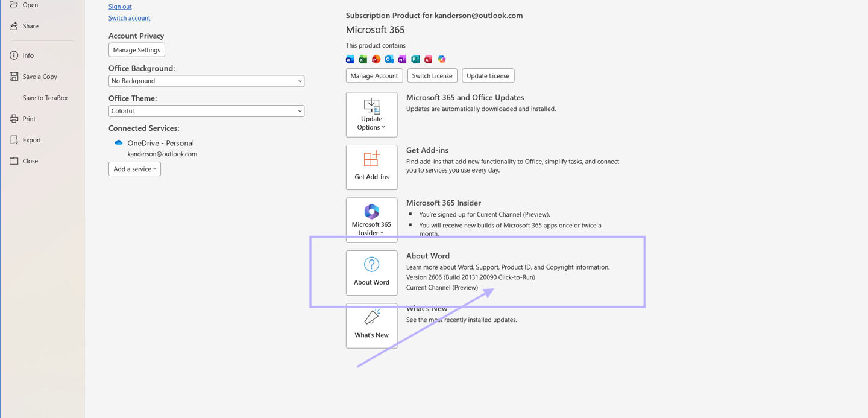Screen dimensions: 868x418
Task: Click the Word app icon in product list
Action: click(350, 59)
